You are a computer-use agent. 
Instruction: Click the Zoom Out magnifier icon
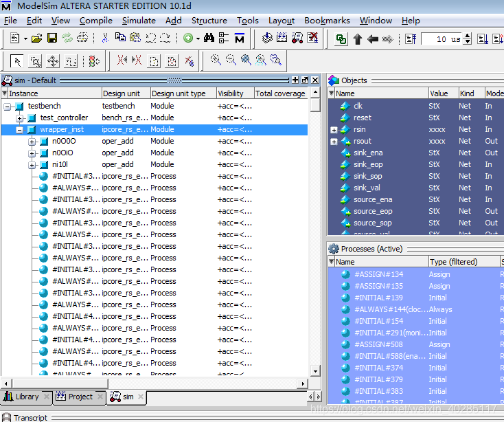231,60
